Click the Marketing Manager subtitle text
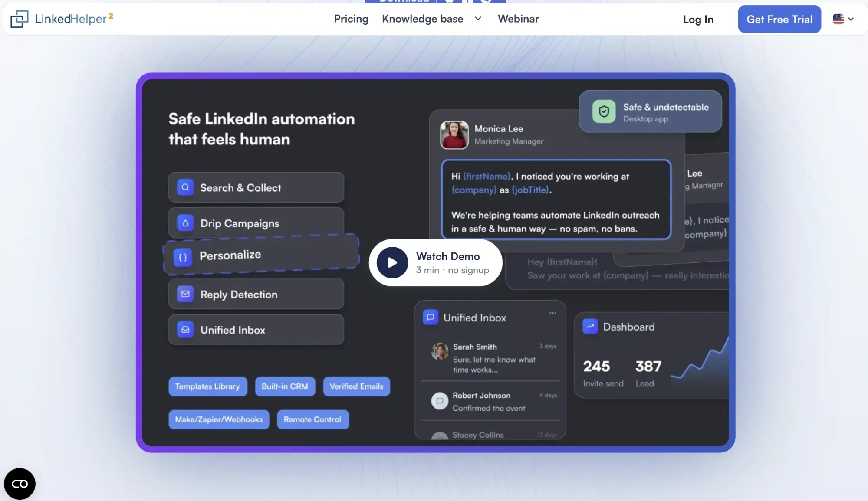Image resolution: width=868 pixels, height=501 pixels. pos(509,141)
